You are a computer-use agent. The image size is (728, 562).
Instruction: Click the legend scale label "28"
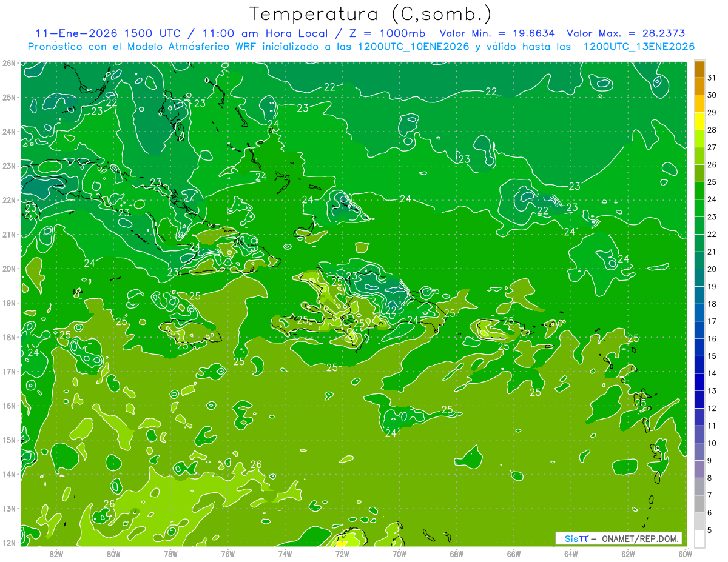click(712, 130)
